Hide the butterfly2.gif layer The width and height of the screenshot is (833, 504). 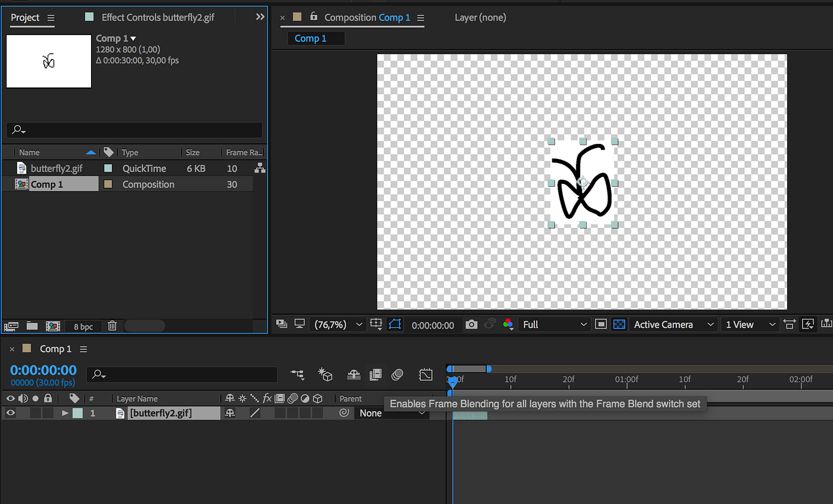pyautogui.click(x=10, y=412)
